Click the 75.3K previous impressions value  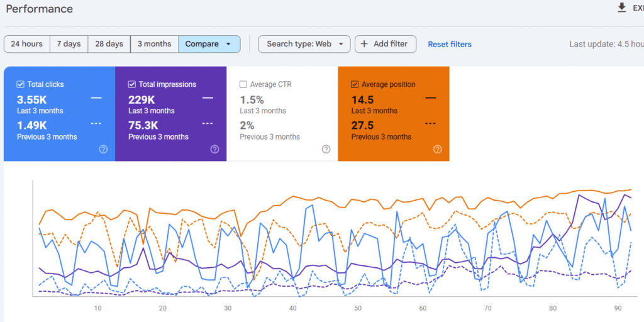point(143,126)
